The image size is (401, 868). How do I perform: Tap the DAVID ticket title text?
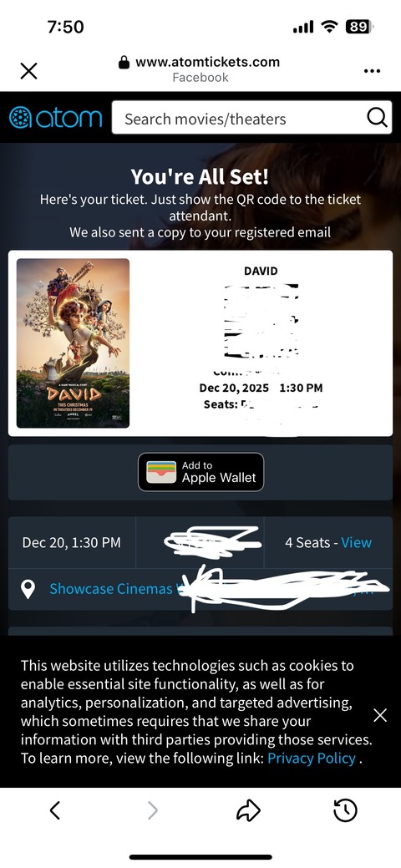pos(261,272)
